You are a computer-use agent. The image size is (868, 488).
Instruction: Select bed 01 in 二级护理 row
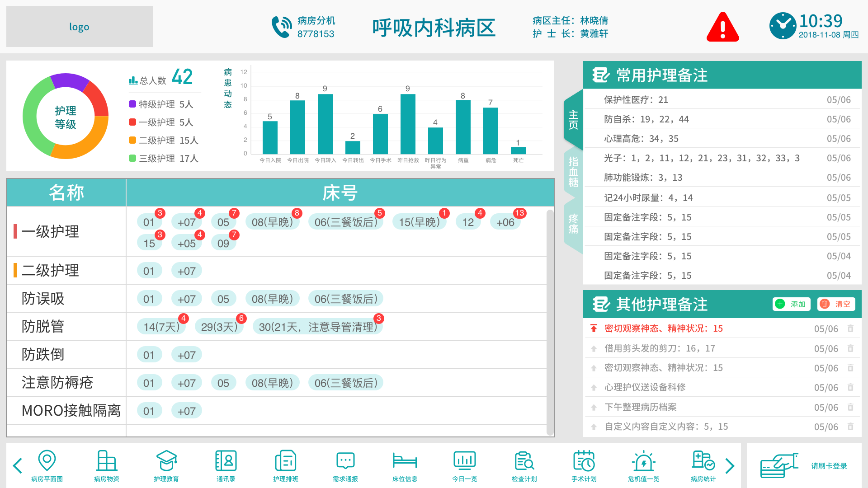(x=149, y=271)
